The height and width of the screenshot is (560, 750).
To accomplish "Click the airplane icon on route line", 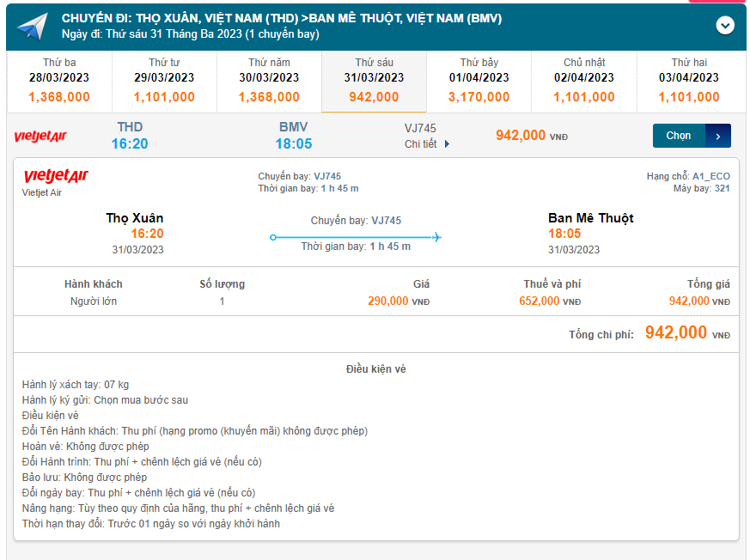I will (x=436, y=237).
